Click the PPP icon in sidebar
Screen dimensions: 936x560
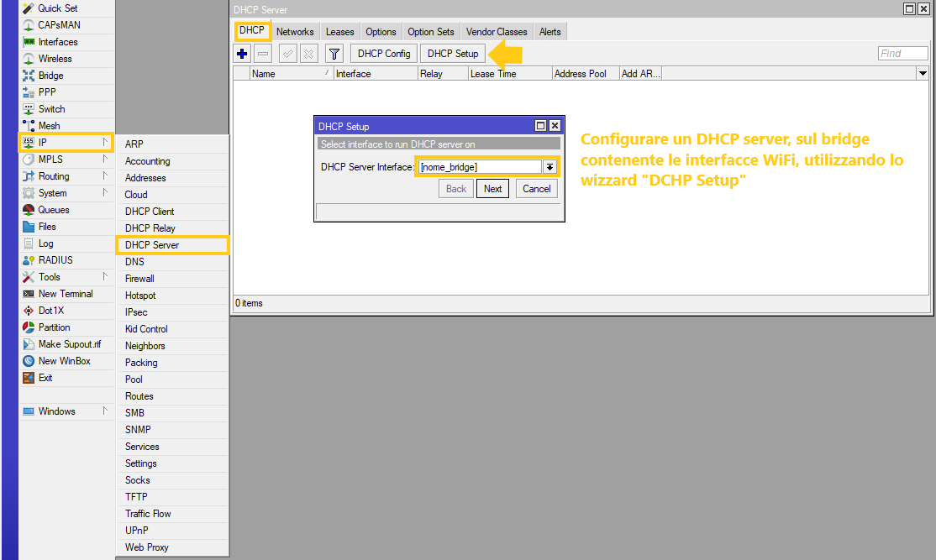coord(28,92)
